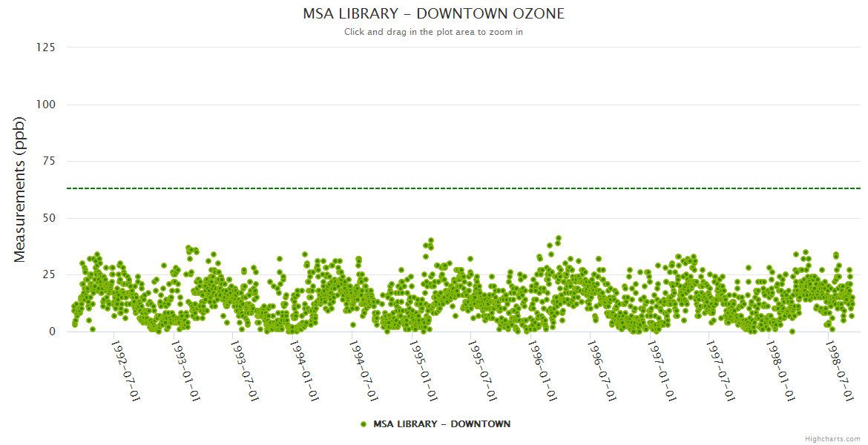This screenshot has height=445, width=868.
Task: Click the 100 y-axis label
Action: 46,105
